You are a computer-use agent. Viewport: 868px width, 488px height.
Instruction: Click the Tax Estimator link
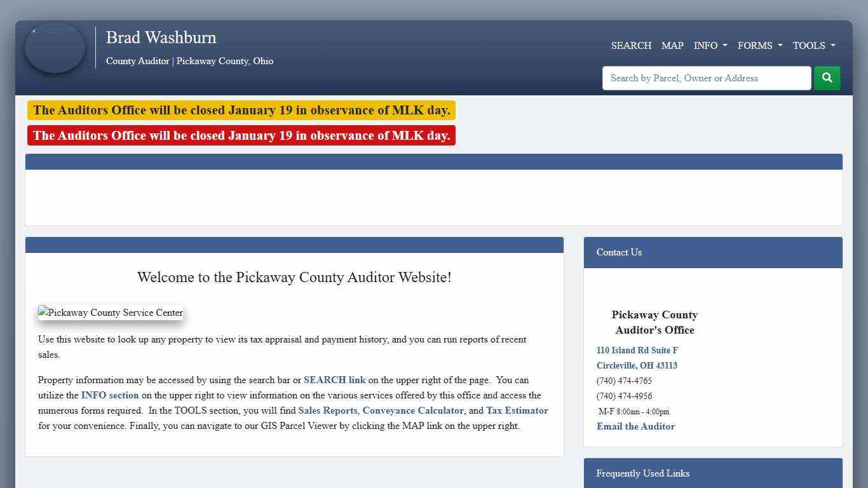tap(517, 410)
